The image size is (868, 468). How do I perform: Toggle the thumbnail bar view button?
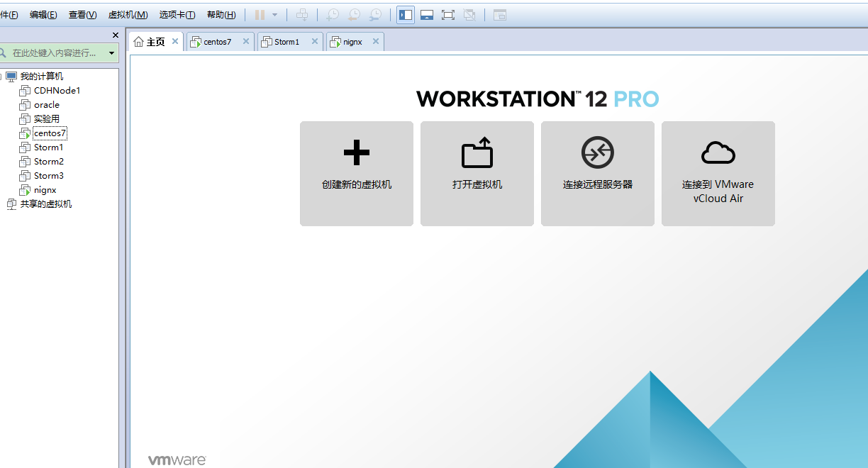coord(427,14)
